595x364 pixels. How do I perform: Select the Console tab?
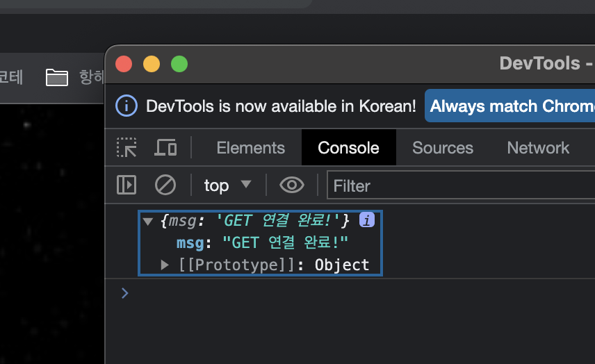[348, 147]
